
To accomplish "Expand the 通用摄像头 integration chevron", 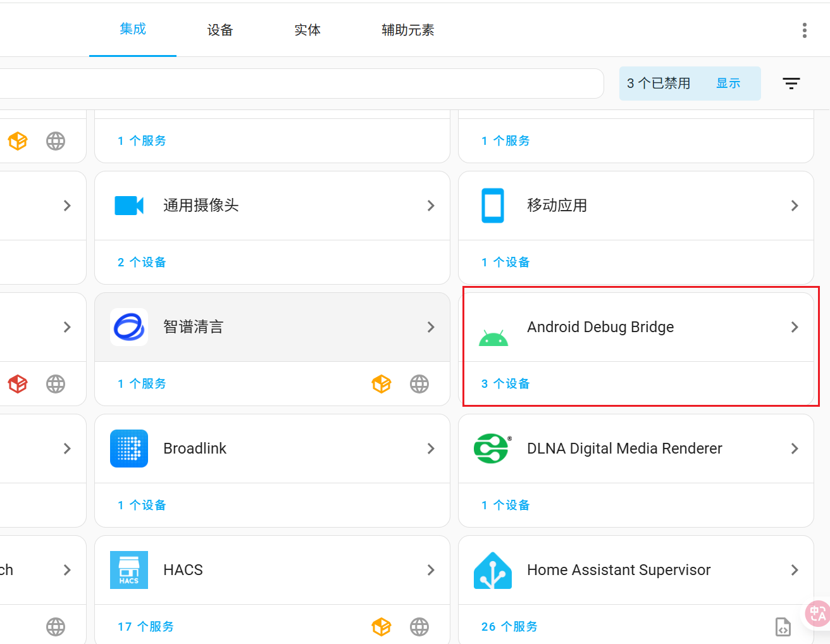I will point(431,206).
